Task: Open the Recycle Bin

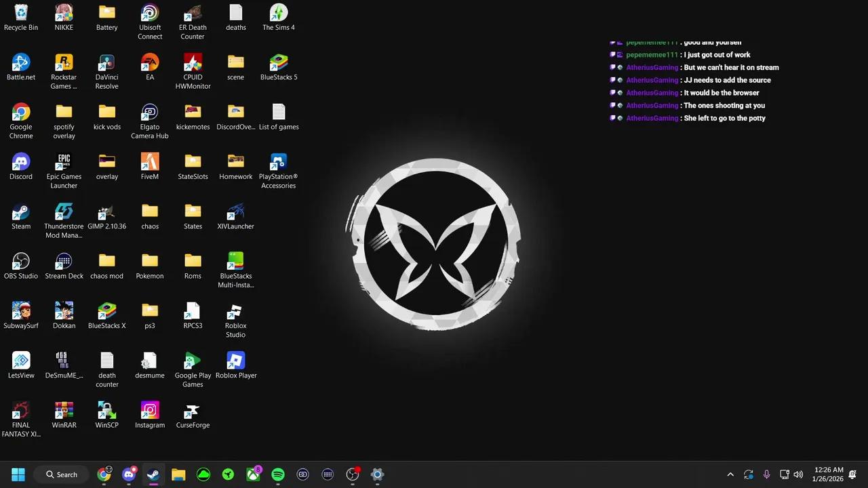Action: point(21,14)
